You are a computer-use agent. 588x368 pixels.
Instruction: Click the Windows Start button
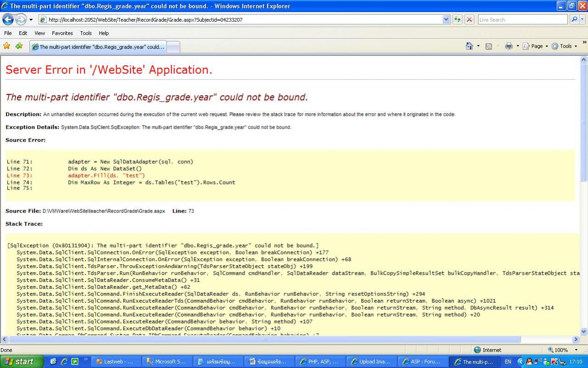pyautogui.click(x=22, y=362)
